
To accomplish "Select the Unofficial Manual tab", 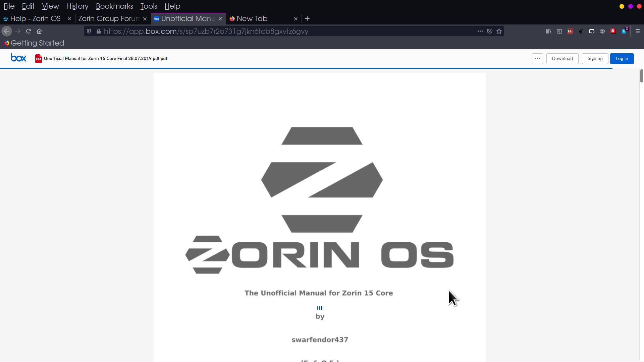I will click(x=188, y=19).
